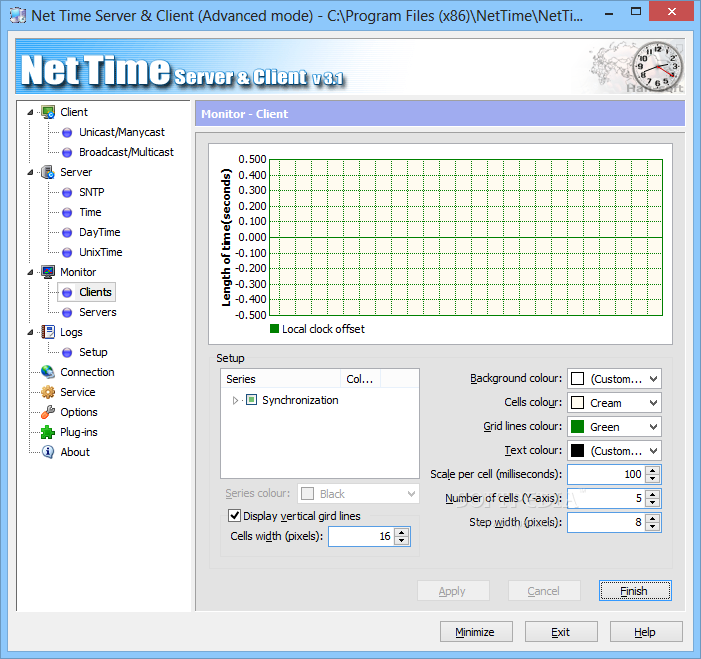Open the Background colour dropdown
The width and height of the screenshot is (701, 659).
click(653, 379)
